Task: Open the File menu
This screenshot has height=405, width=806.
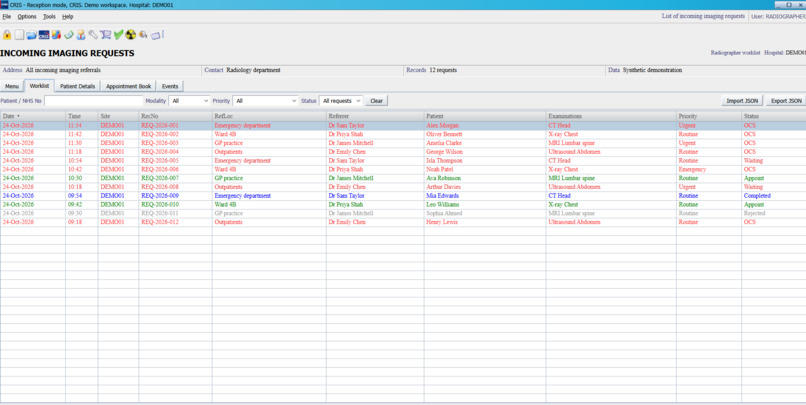Action: pyautogui.click(x=7, y=16)
